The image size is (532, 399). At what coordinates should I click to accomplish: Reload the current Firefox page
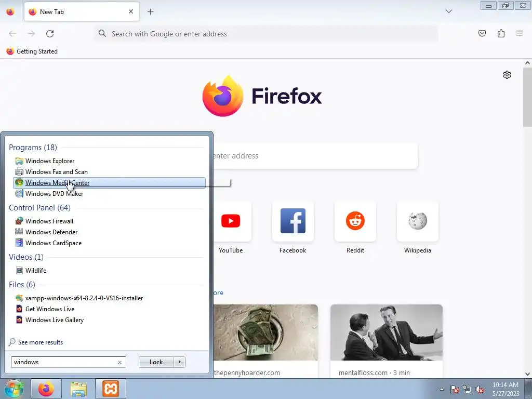click(x=50, y=34)
